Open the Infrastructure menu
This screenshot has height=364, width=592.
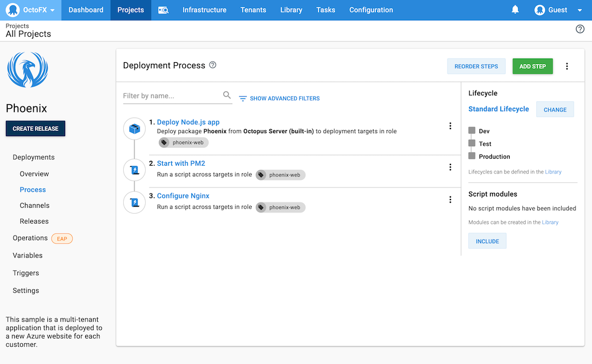point(204,10)
